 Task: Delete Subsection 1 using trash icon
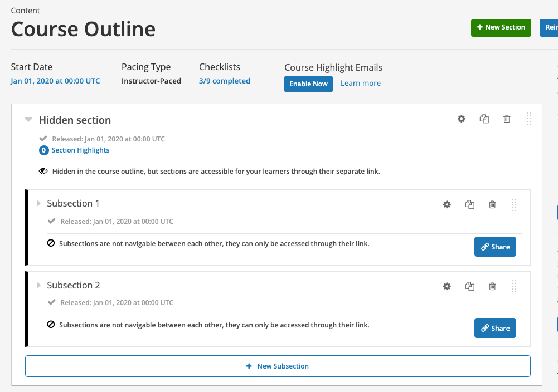coord(492,204)
